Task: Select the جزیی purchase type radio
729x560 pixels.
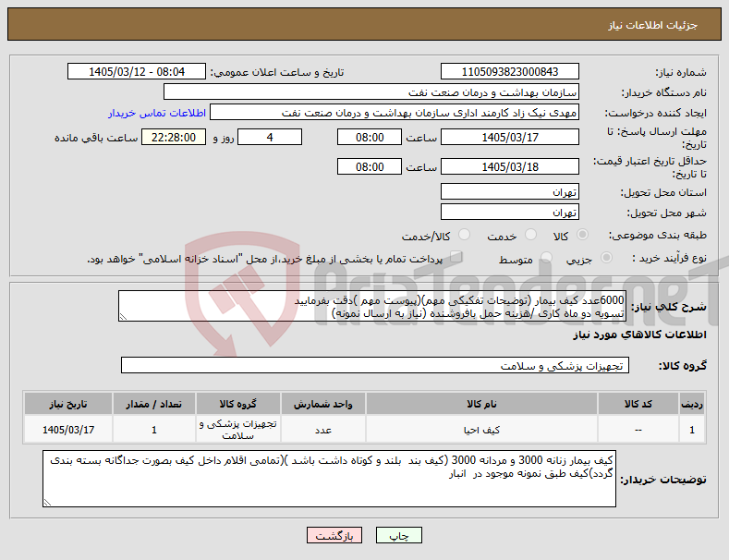Action: pos(606,258)
